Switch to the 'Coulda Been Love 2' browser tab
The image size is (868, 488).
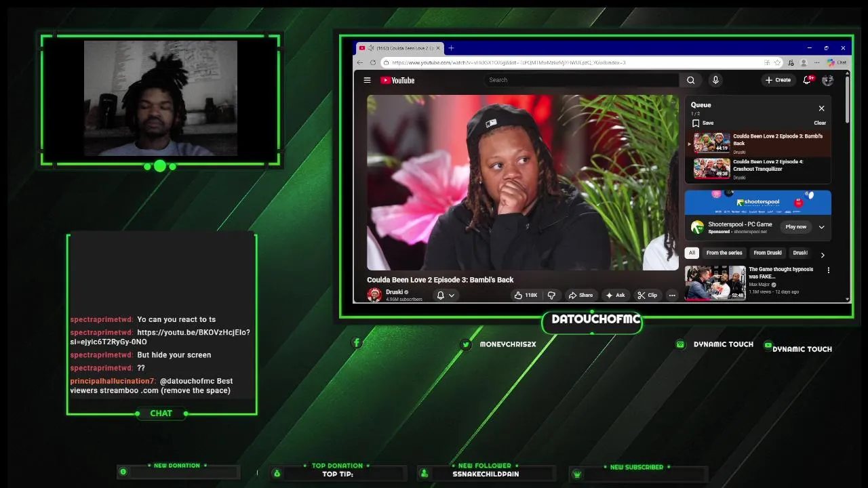coord(400,48)
